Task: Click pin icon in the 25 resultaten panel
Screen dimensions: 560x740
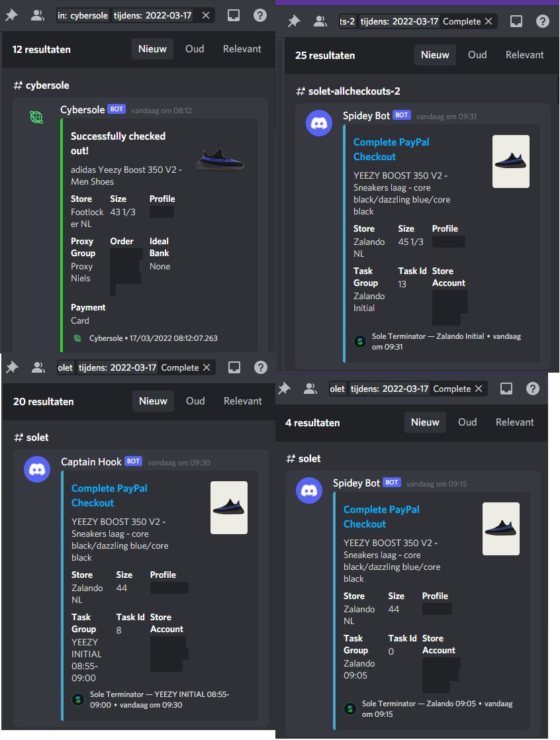Action: 294,21
